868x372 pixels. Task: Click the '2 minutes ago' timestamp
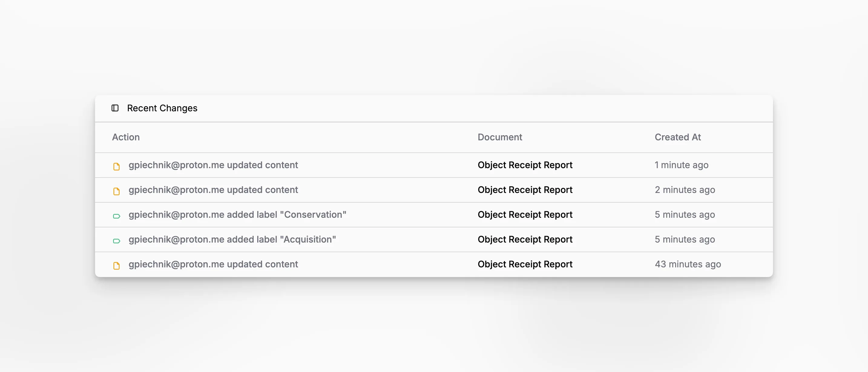tap(685, 190)
